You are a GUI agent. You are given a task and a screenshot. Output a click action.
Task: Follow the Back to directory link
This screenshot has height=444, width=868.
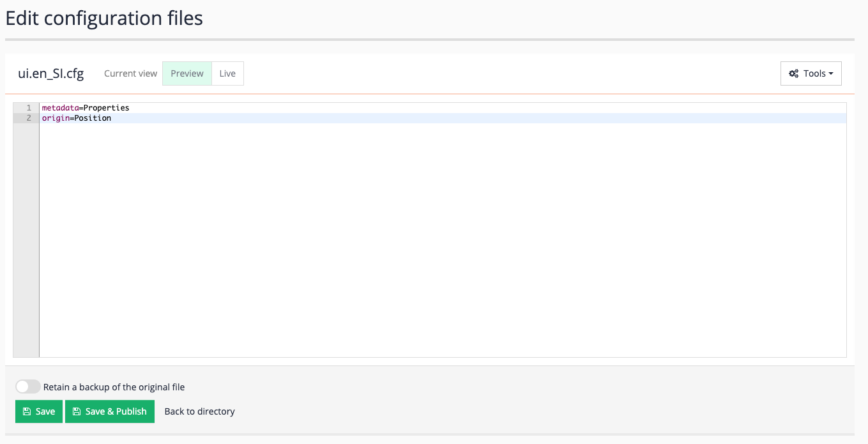pos(200,411)
